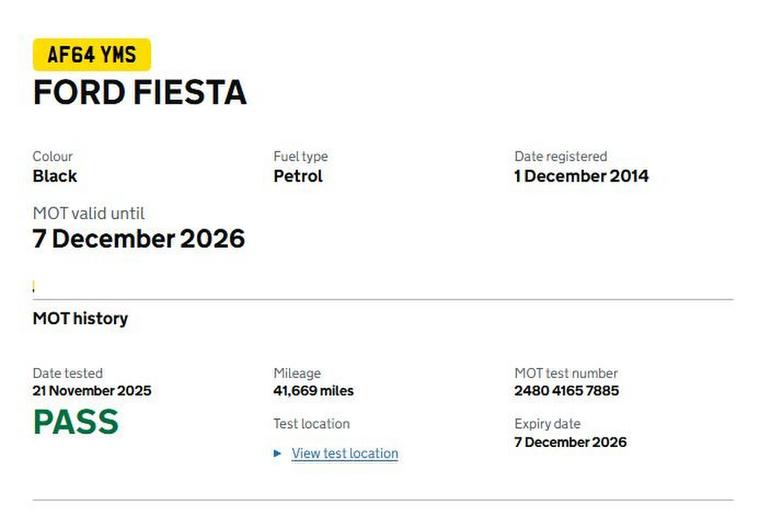Screen dimensions: 759x516
Task: Click the Test location label
Action: coord(311,424)
